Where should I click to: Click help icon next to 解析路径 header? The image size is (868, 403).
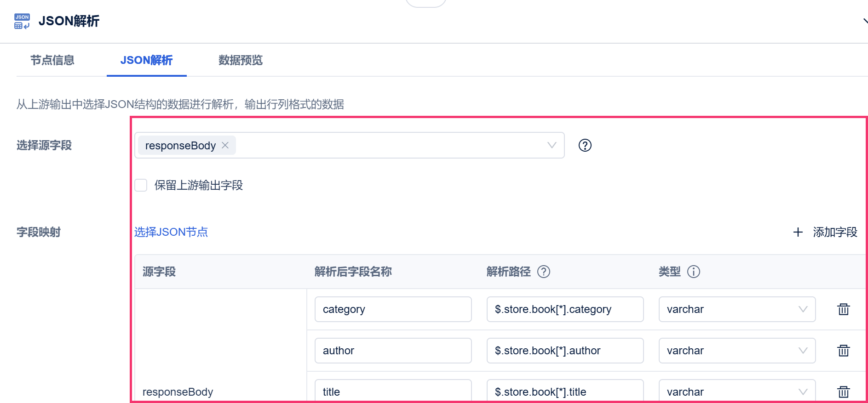pyautogui.click(x=544, y=272)
